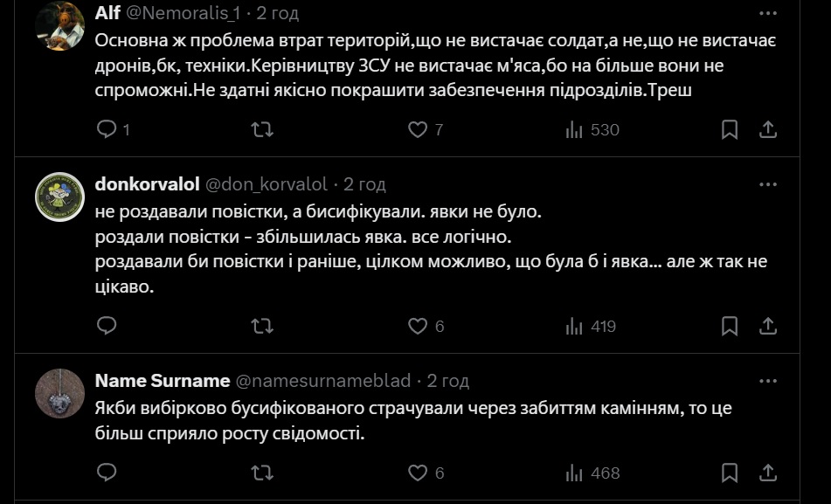
Task: Reply to donkorvalol's post
Action: pyautogui.click(x=107, y=326)
